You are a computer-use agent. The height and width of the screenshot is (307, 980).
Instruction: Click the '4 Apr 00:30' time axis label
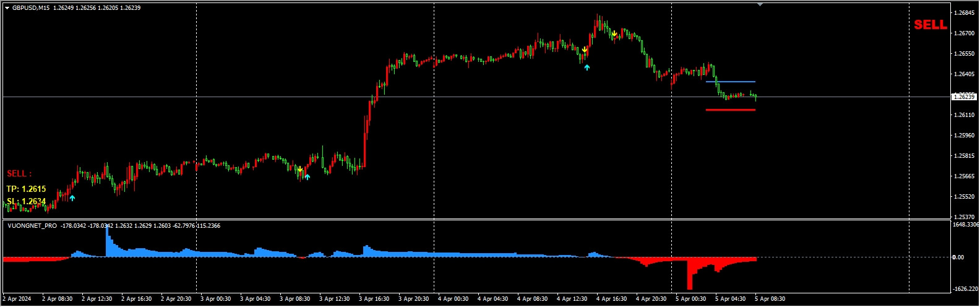point(453,299)
